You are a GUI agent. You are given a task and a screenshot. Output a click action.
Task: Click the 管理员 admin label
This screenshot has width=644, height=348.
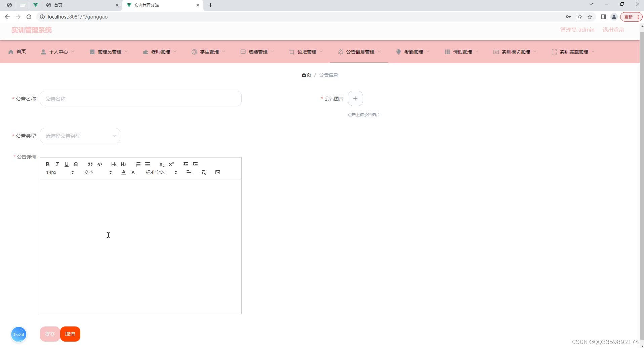point(577,30)
